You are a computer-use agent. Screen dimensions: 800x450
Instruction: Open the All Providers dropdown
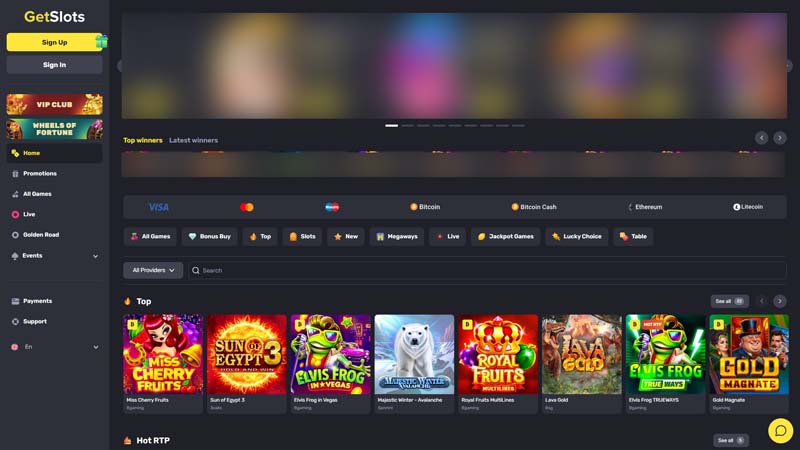pyautogui.click(x=153, y=270)
